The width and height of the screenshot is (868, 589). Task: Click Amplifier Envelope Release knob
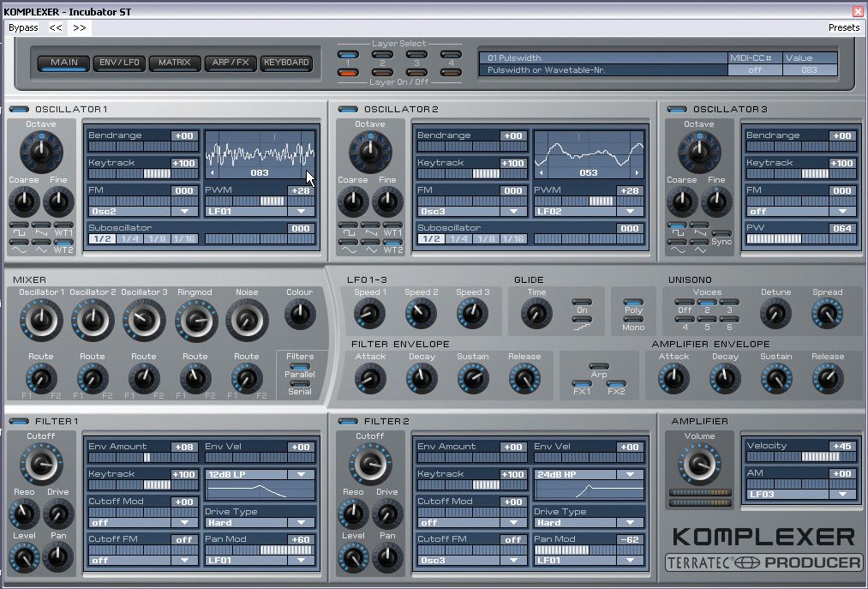click(828, 379)
